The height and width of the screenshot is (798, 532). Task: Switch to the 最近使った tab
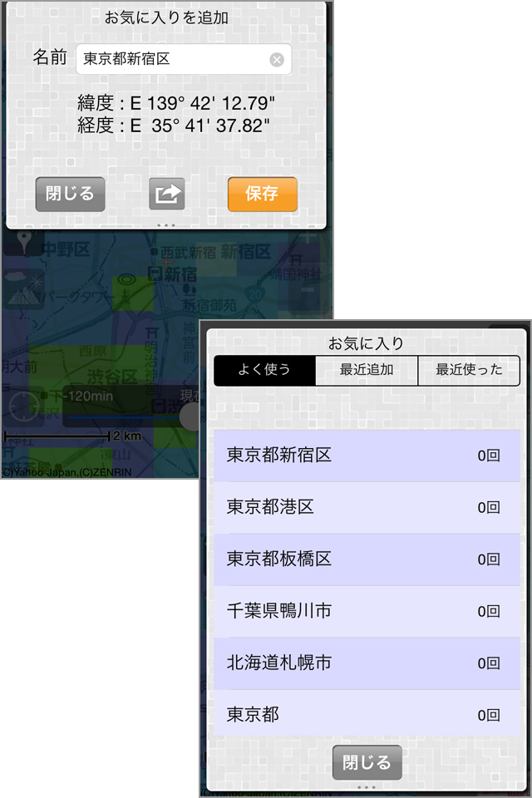coord(469,370)
